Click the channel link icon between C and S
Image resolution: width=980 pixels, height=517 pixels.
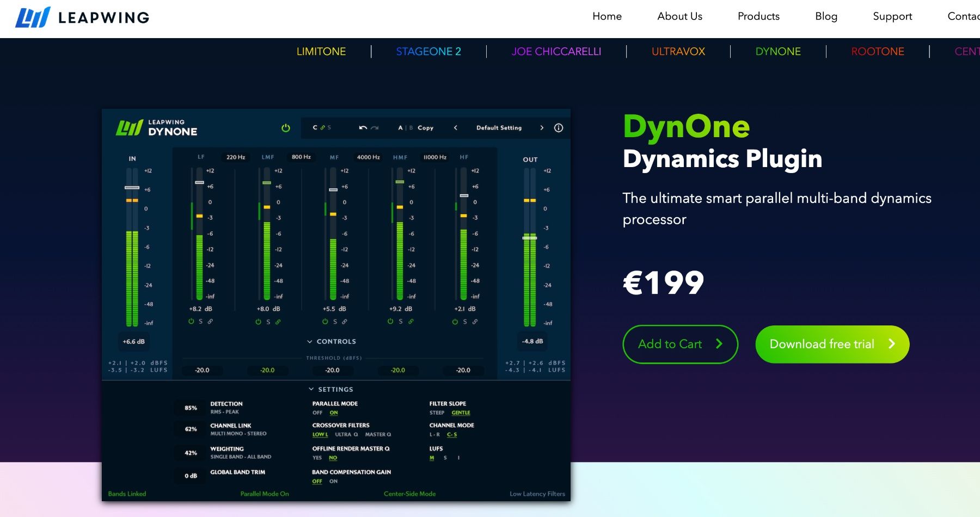coord(322,128)
